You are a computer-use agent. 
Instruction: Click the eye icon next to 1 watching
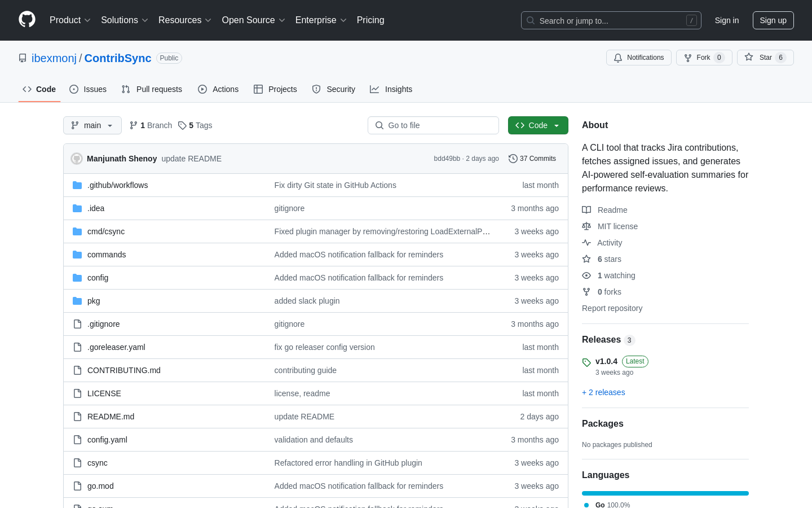pos(586,275)
